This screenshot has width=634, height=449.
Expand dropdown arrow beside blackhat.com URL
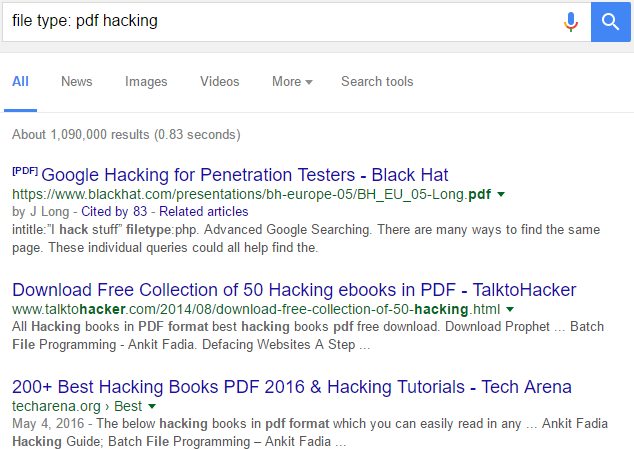502,194
